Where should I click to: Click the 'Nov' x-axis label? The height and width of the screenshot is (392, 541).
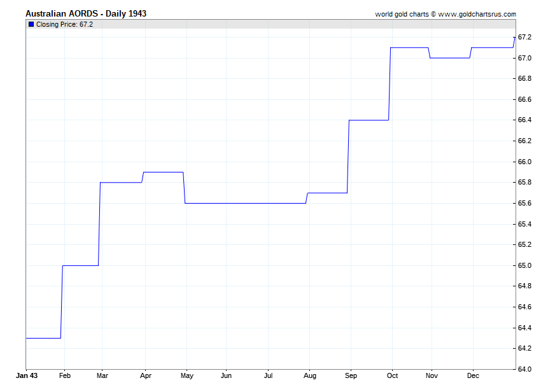(432, 375)
